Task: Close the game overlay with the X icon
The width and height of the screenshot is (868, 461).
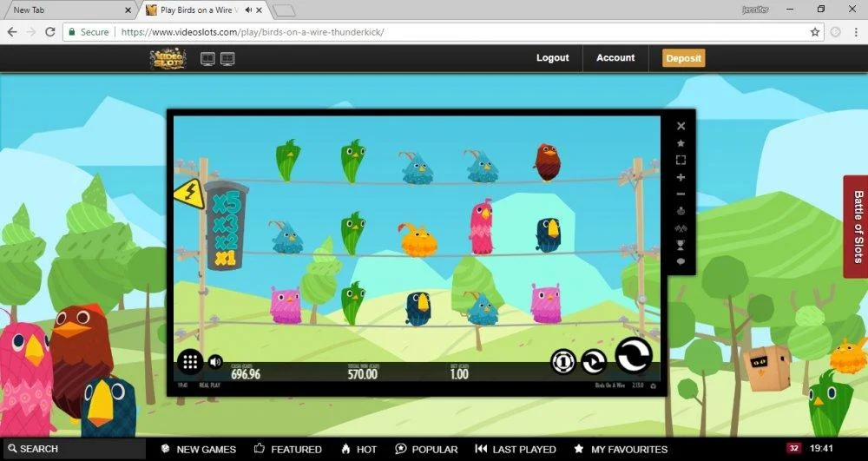Action: (681, 126)
